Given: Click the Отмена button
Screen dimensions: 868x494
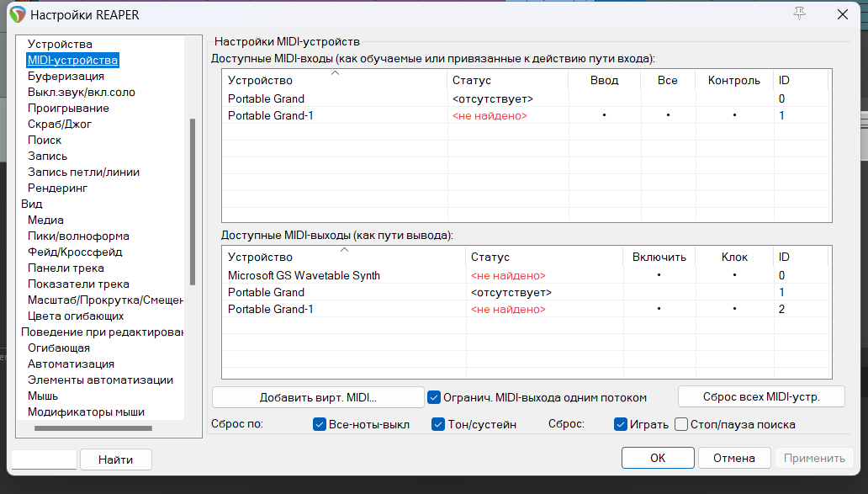Looking at the screenshot, I should 734,459.
